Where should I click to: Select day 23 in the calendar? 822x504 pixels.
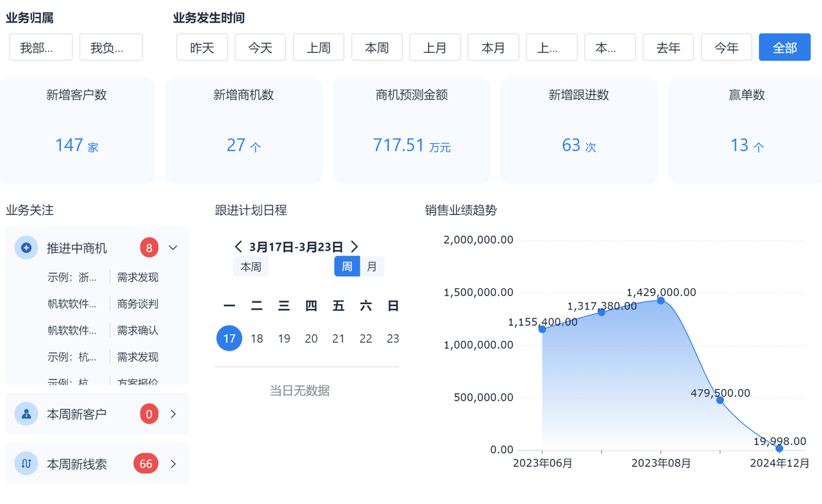tap(393, 338)
